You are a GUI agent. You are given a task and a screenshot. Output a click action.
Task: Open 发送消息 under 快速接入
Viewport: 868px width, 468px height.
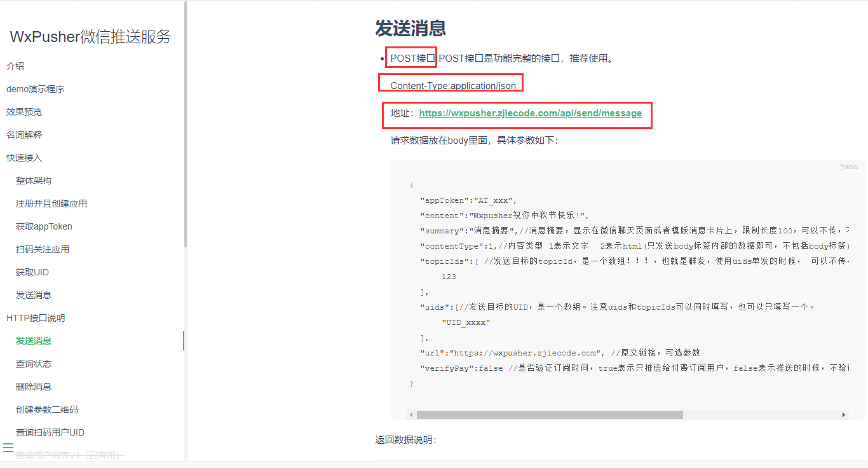tap(34, 295)
